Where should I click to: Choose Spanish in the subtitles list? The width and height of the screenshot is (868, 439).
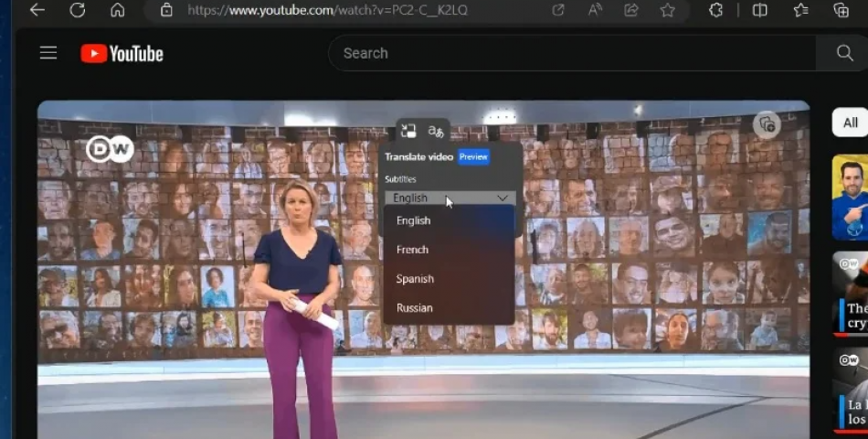pos(449,279)
